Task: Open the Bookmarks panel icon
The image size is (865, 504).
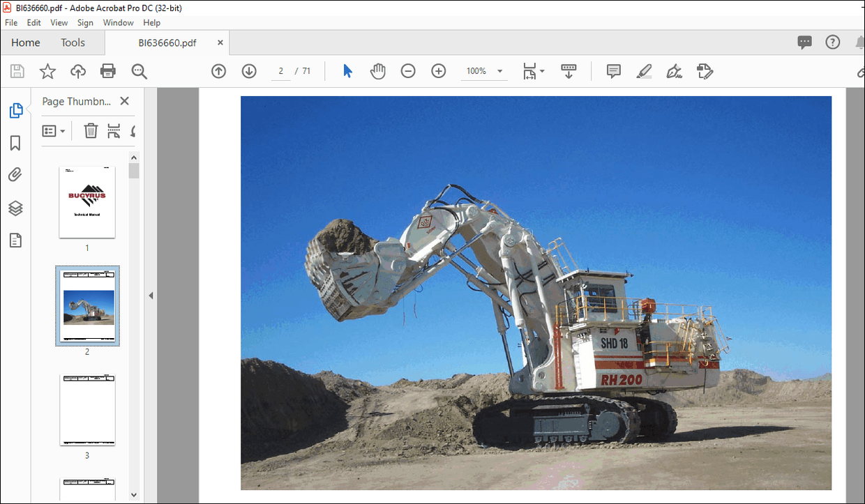Action: [15, 142]
